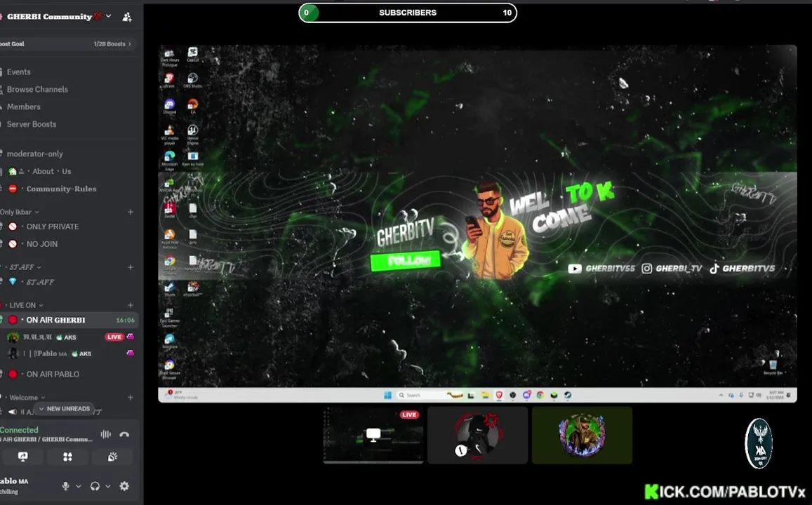Click the Microsoft Edge desktop icon
812x505 pixels.
click(x=170, y=159)
